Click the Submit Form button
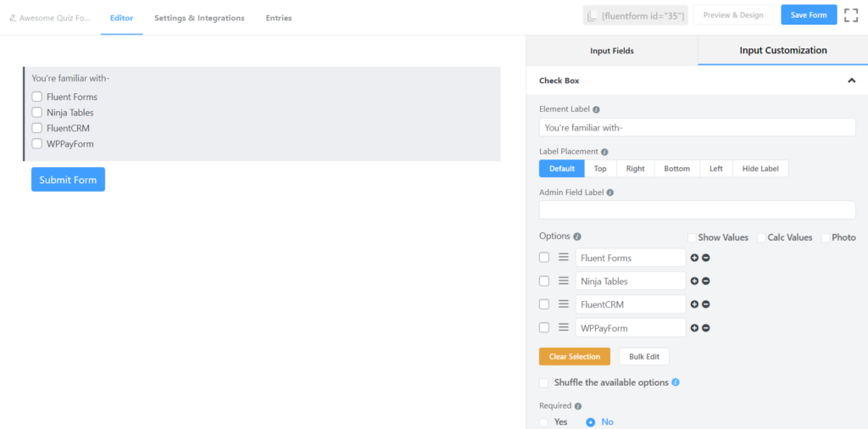Screen dimensions: 868x429 [x=68, y=180]
